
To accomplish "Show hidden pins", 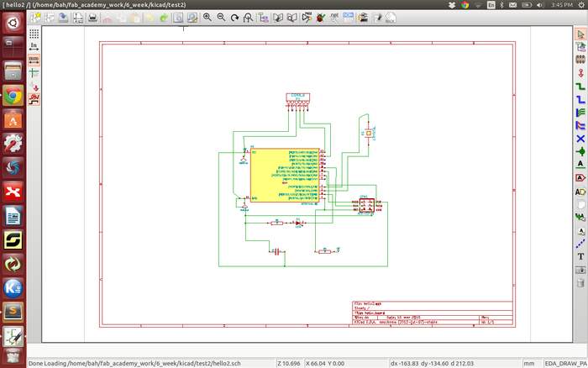I will pos(34,87).
